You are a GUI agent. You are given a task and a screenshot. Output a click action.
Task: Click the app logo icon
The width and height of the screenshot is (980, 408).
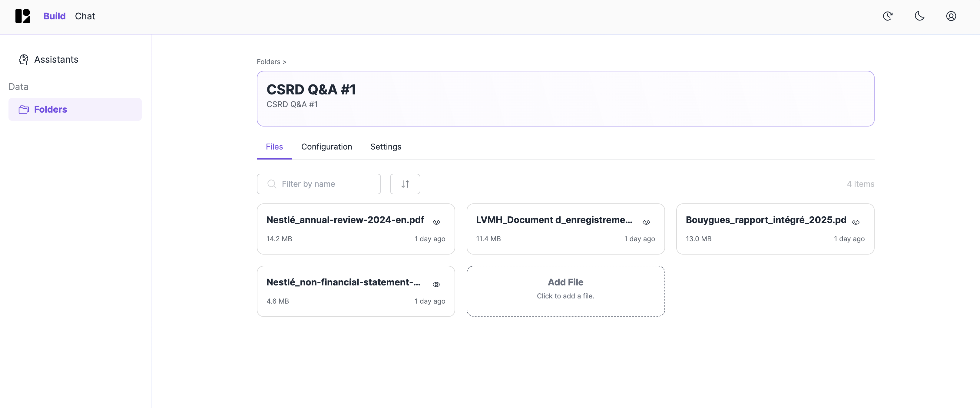22,16
